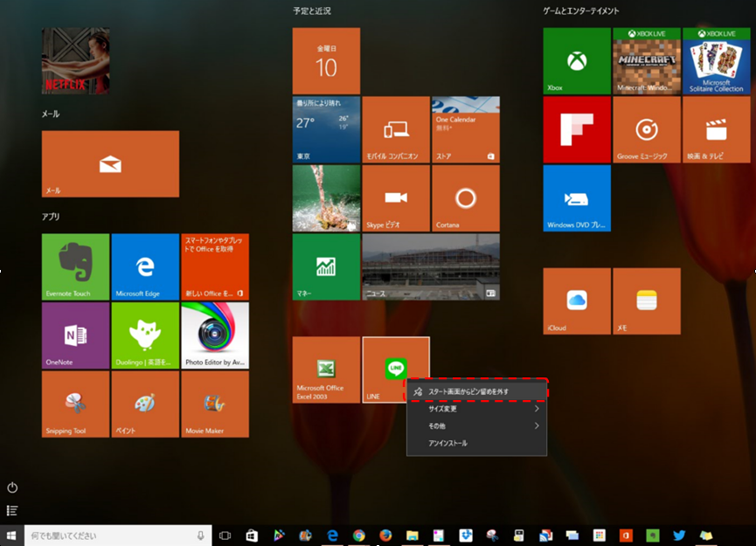Open Task View from the taskbar
The image size is (756, 546).
(225, 536)
